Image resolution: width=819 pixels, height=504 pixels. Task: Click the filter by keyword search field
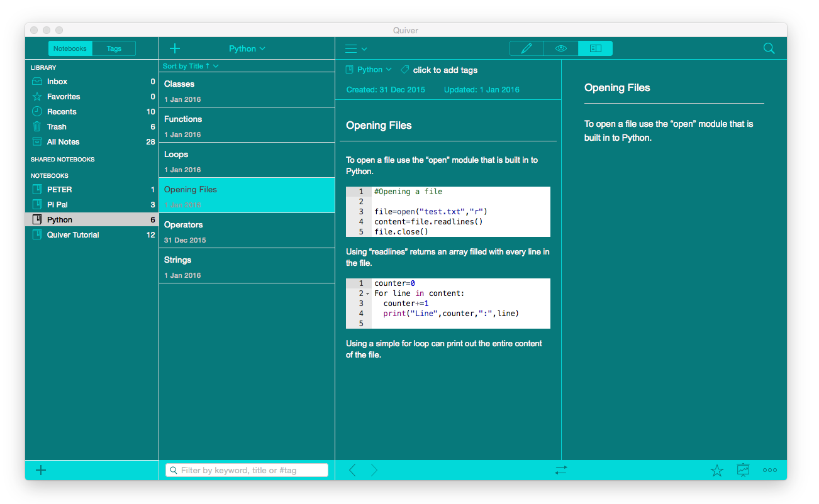coord(247,470)
